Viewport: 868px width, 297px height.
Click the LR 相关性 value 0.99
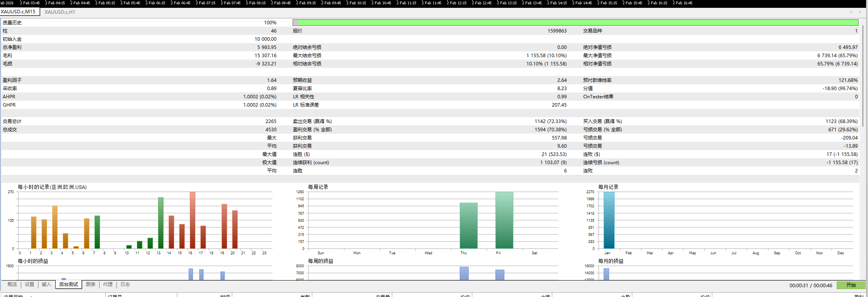[x=562, y=97]
